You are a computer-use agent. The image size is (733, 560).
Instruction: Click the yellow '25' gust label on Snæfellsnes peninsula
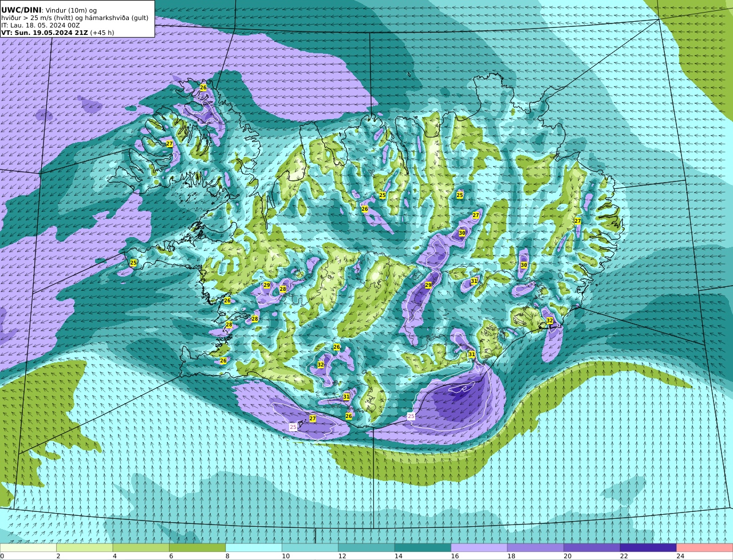[x=133, y=263]
